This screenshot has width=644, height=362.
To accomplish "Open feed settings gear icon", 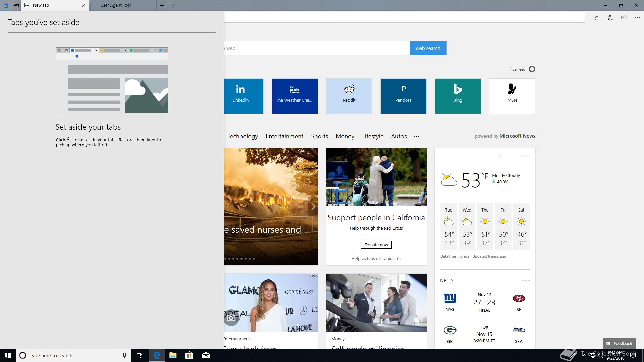I will [532, 69].
